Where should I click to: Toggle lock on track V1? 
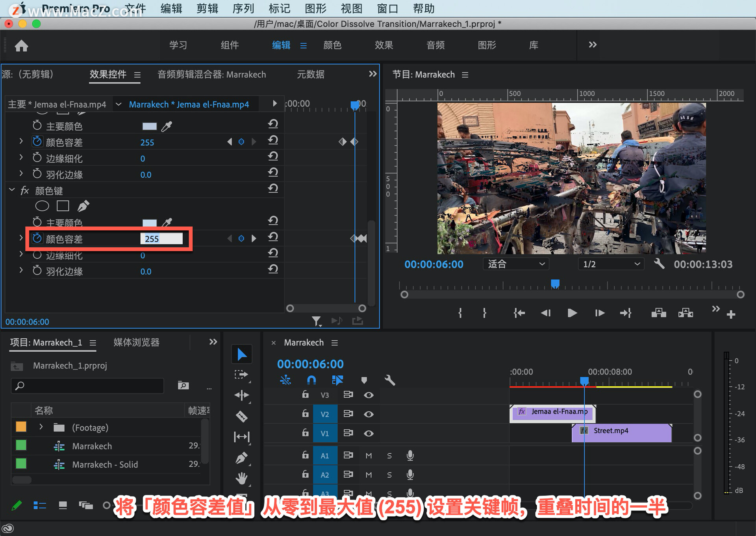click(x=305, y=433)
